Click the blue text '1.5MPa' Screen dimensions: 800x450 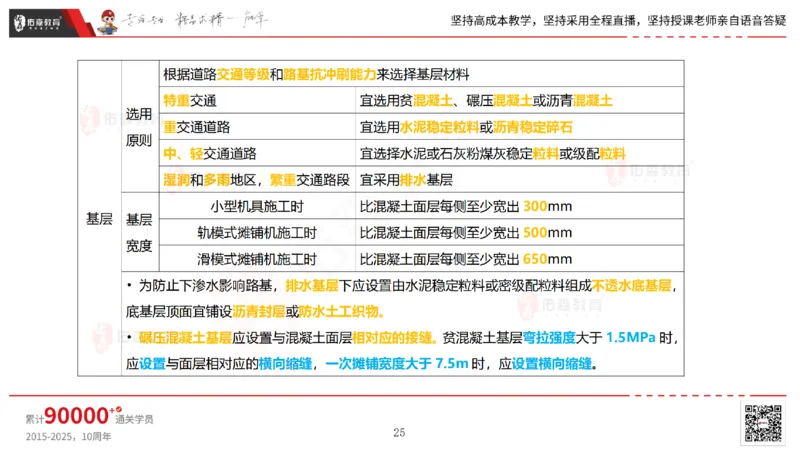[x=631, y=337]
